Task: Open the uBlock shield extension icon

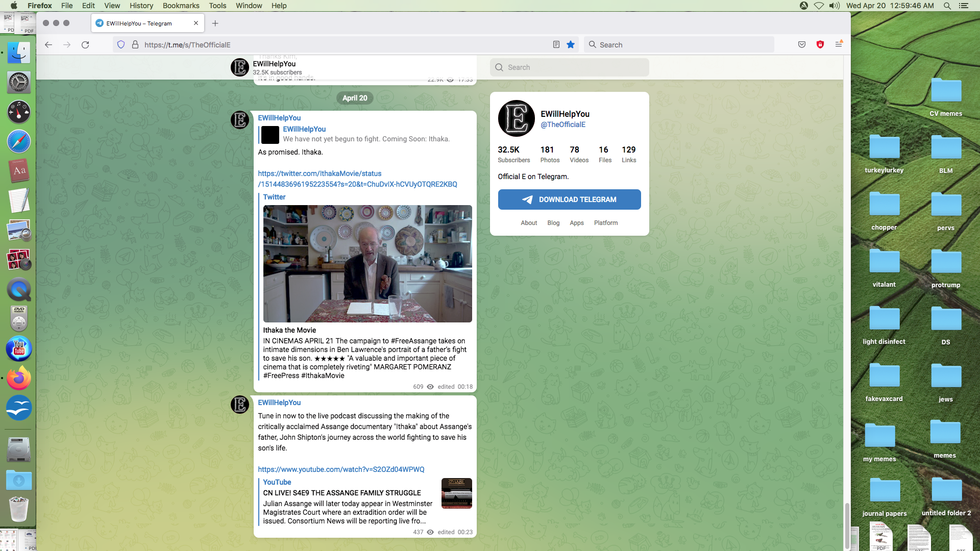Action: (820, 45)
